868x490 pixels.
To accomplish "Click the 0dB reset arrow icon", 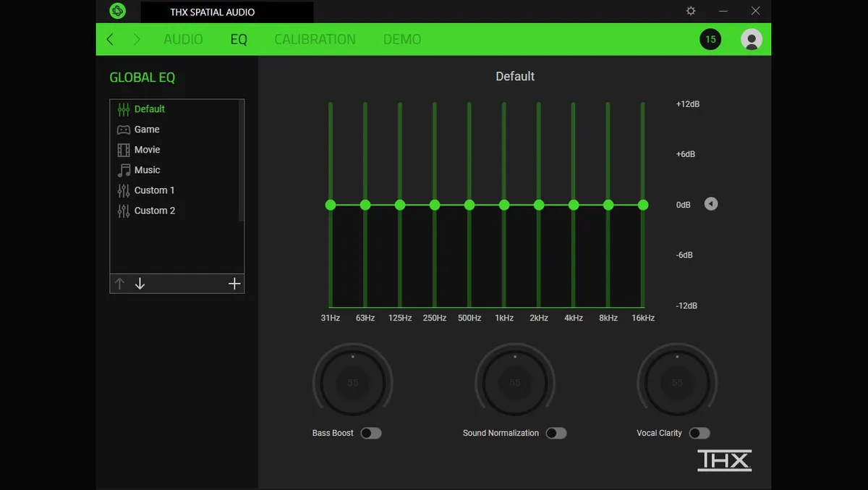I will [711, 204].
